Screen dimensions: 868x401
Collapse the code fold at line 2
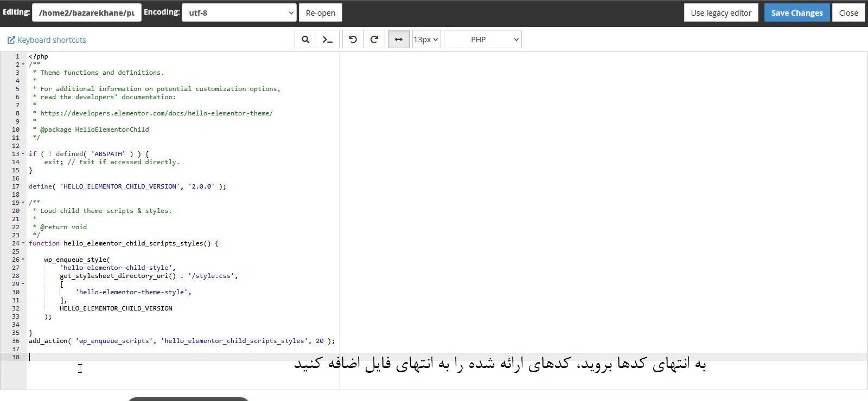click(x=23, y=64)
